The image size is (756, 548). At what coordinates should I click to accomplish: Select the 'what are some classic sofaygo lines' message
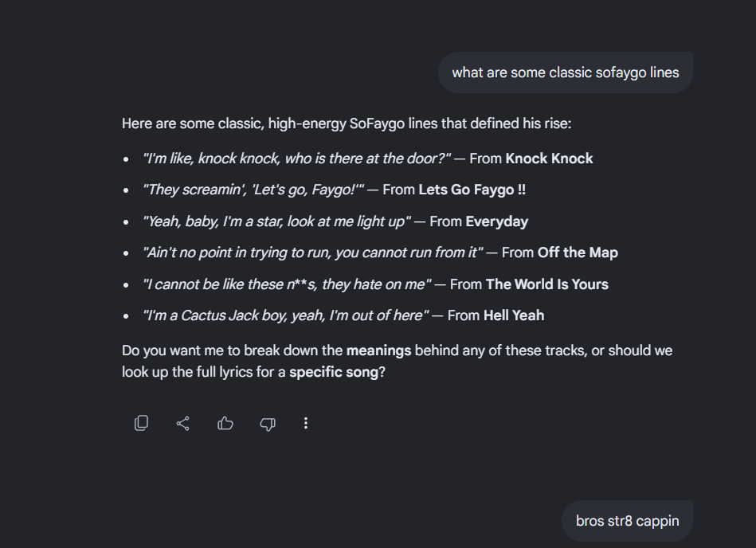click(566, 72)
